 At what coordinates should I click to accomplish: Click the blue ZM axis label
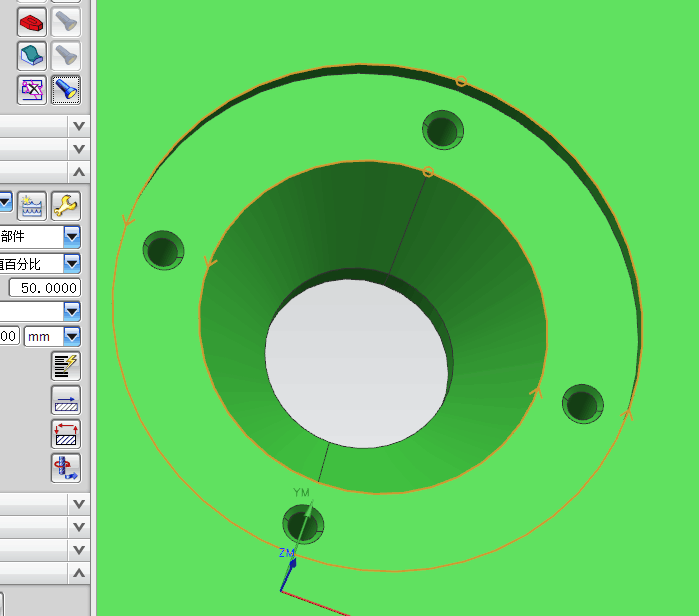(x=286, y=553)
